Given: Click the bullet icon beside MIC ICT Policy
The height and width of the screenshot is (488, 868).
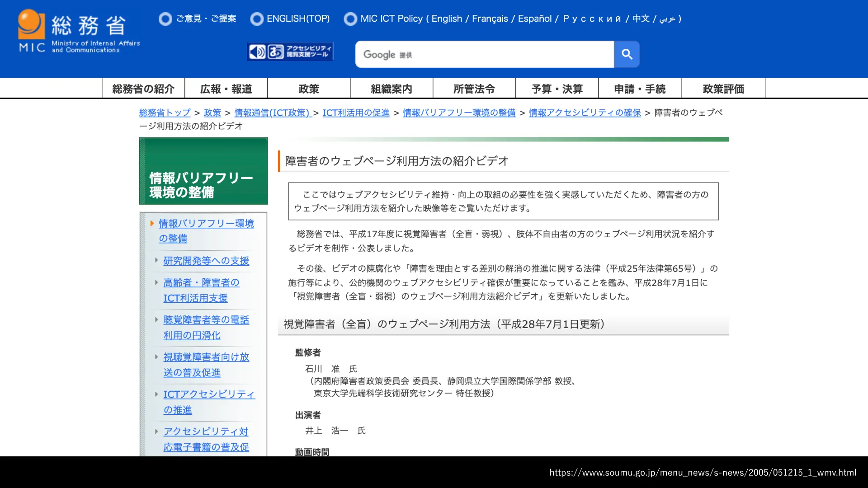Looking at the screenshot, I should coord(350,19).
